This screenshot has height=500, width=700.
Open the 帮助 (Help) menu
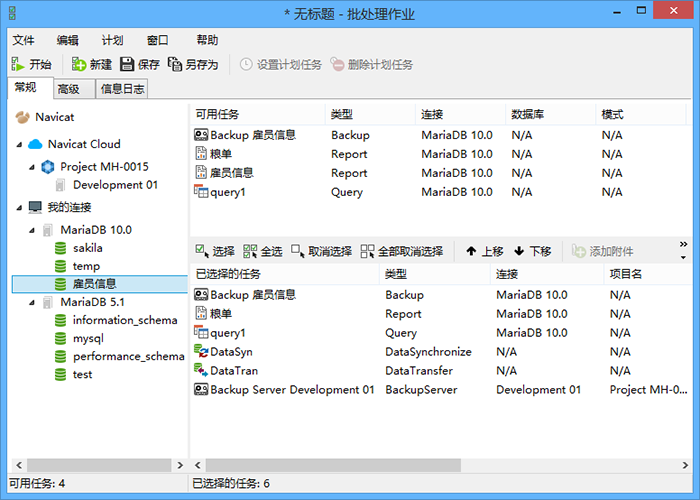(x=207, y=40)
